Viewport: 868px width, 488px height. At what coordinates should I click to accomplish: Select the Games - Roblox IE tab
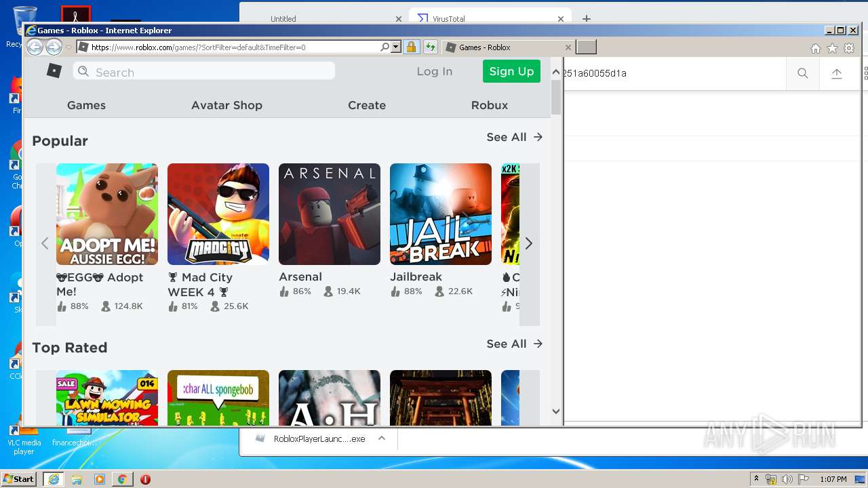(507, 47)
